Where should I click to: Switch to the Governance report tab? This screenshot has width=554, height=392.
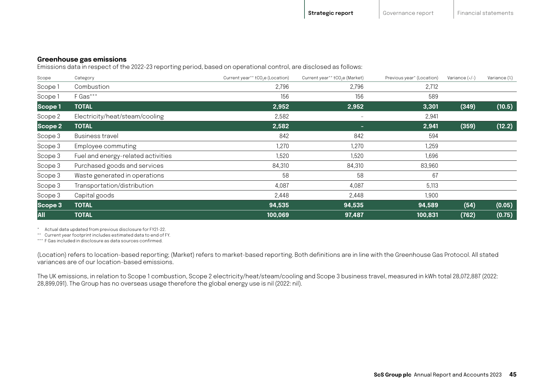coord(408,13)
